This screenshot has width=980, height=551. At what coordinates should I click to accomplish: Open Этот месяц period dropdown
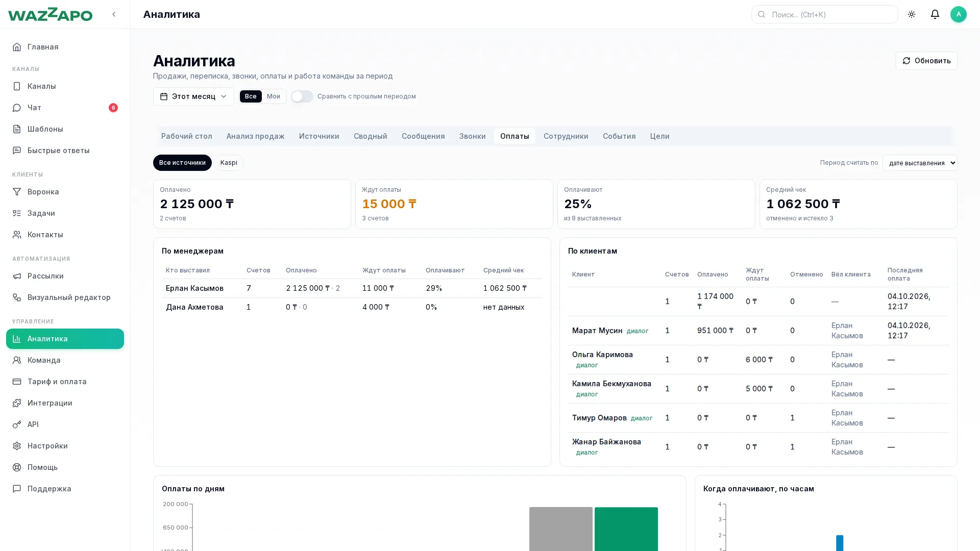[193, 96]
